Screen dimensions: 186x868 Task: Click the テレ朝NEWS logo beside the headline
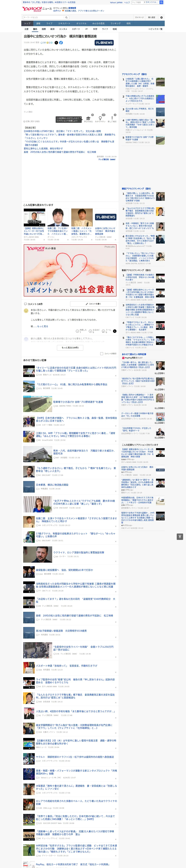(104, 43)
